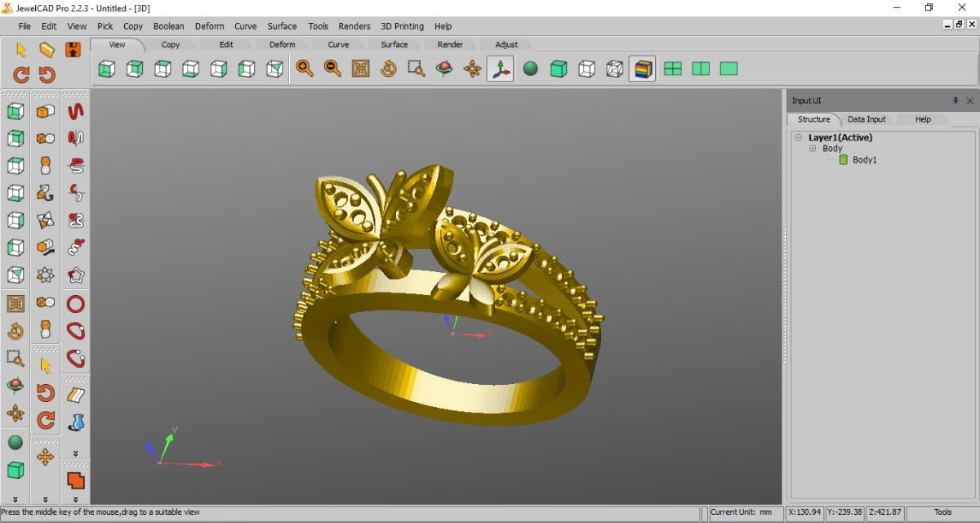This screenshot has height=523, width=980.
Task: Save the file with the orange disk icon
Action: click(x=73, y=49)
